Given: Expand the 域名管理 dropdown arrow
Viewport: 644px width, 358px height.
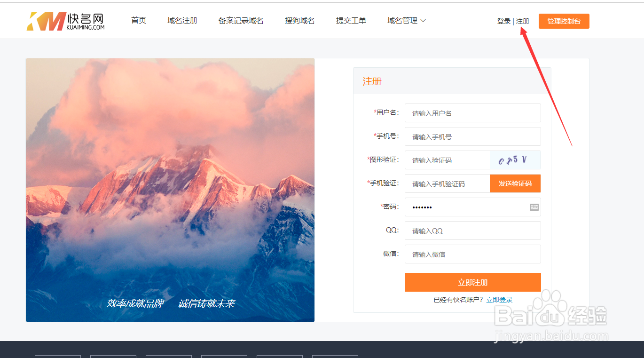Looking at the screenshot, I should pos(423,21).
